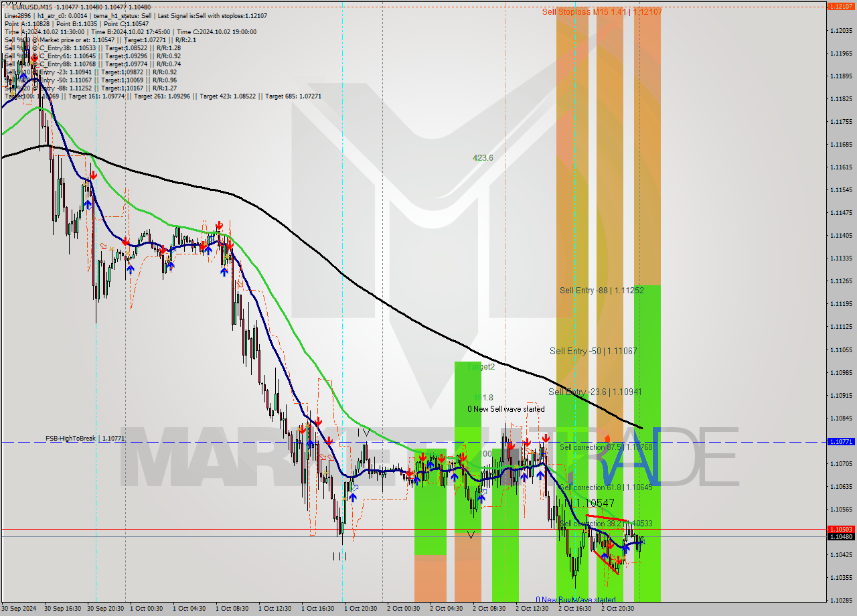This screenshot has width=857, height=616.
Task: Click the 'Sell Stoploss M15 1.41 | 1.12107' label
Action: 602,11
